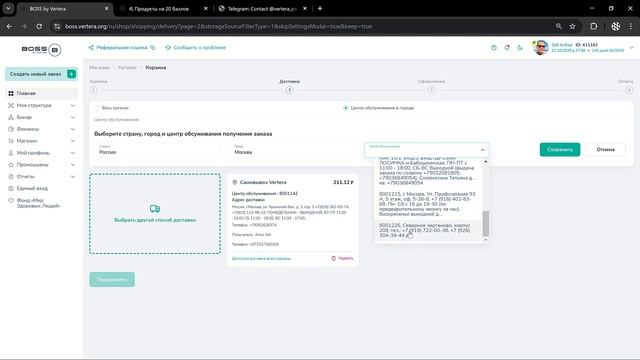Click Сообщить о проблеме link

coord(196,48)
